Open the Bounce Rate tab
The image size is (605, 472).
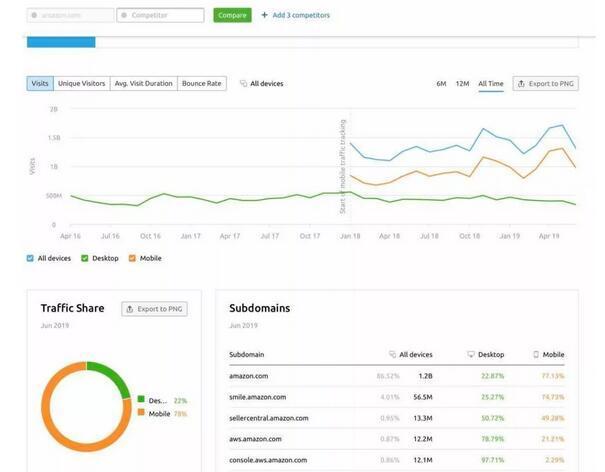point(201,84)
